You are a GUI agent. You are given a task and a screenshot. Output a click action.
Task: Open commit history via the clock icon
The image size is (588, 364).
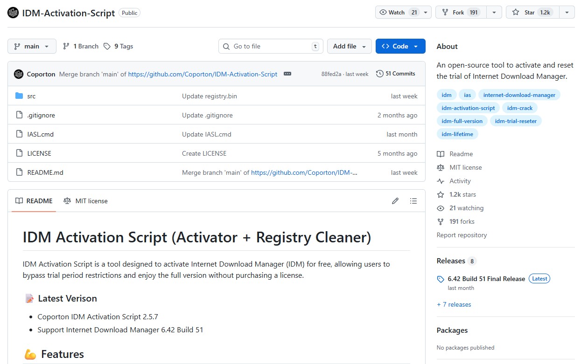point(378,73)
